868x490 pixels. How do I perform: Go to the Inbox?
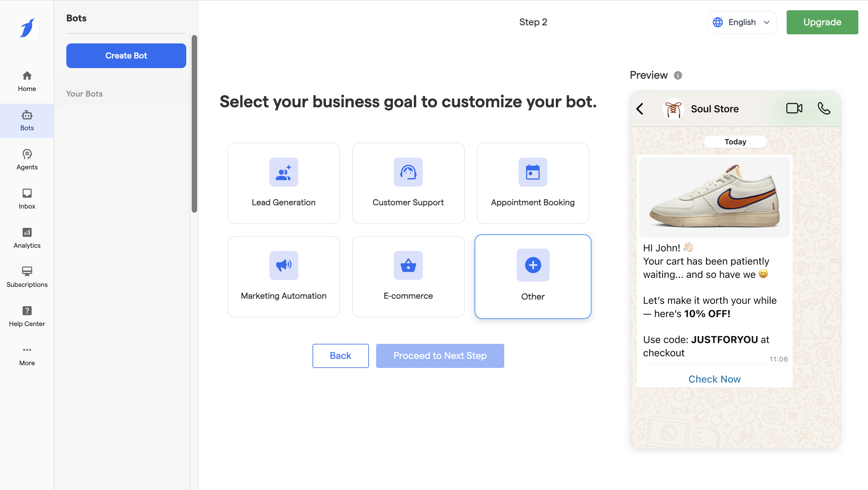click(27, 199)
